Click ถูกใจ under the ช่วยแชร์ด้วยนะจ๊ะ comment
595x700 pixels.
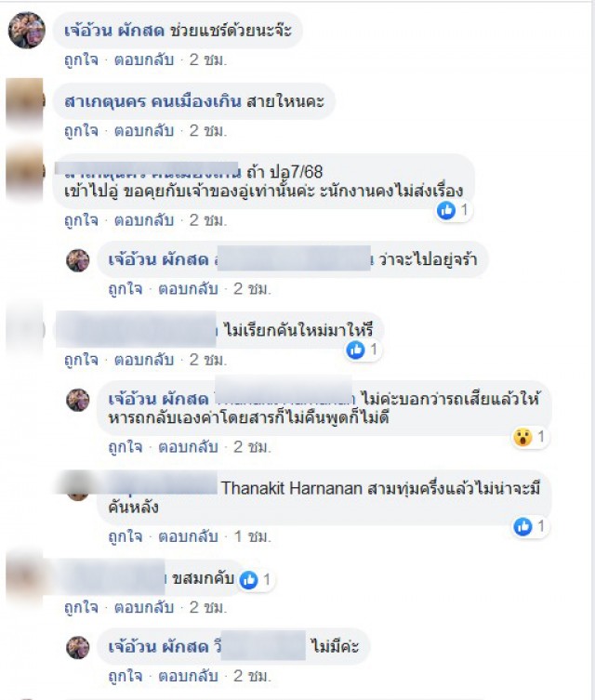[81, 59]
